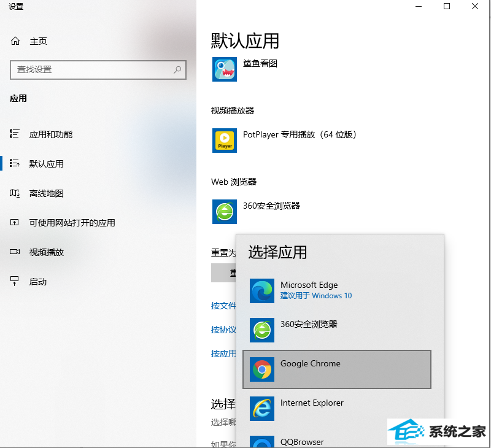Open 可使用网站打开的应用 settings
The width and height of the screenshot is (491, 448).
point(72,223)
